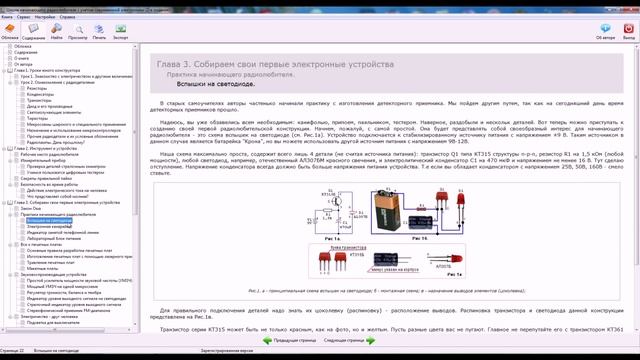The image size is (640, 360).
Task: Collapse the Глава 2 tree node
Action: click(4, 149)
